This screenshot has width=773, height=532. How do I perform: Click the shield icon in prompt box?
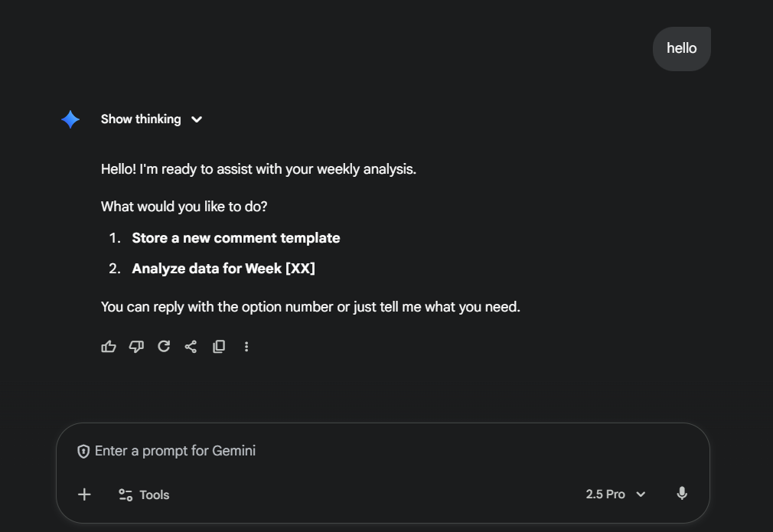[x=83, y=452]
